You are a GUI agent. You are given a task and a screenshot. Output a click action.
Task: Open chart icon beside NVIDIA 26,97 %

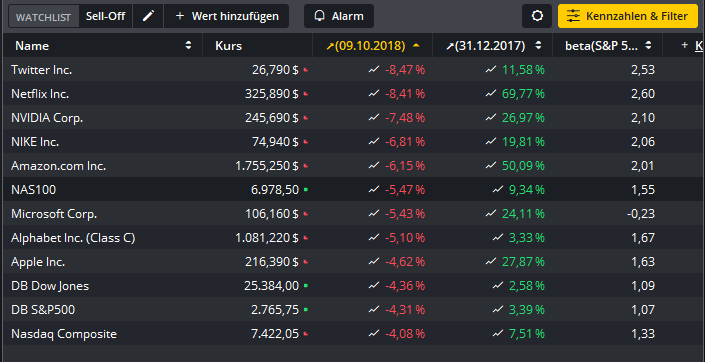click(491, 118)
